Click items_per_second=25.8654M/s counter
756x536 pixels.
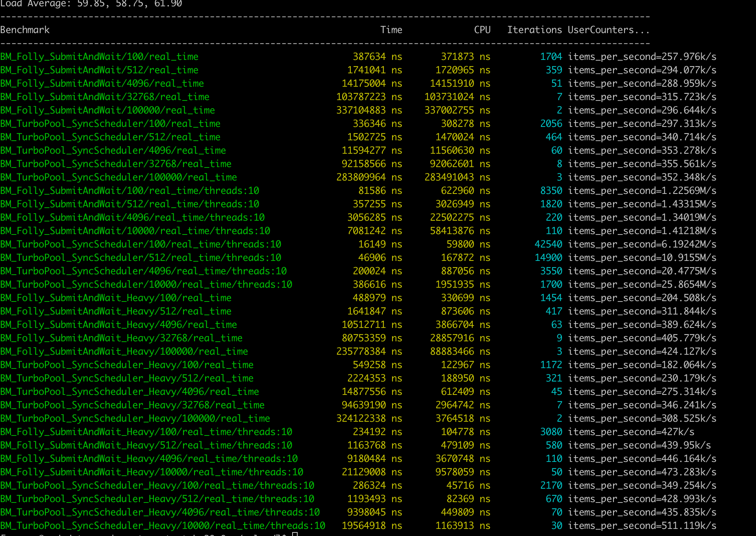pos(642,285)
